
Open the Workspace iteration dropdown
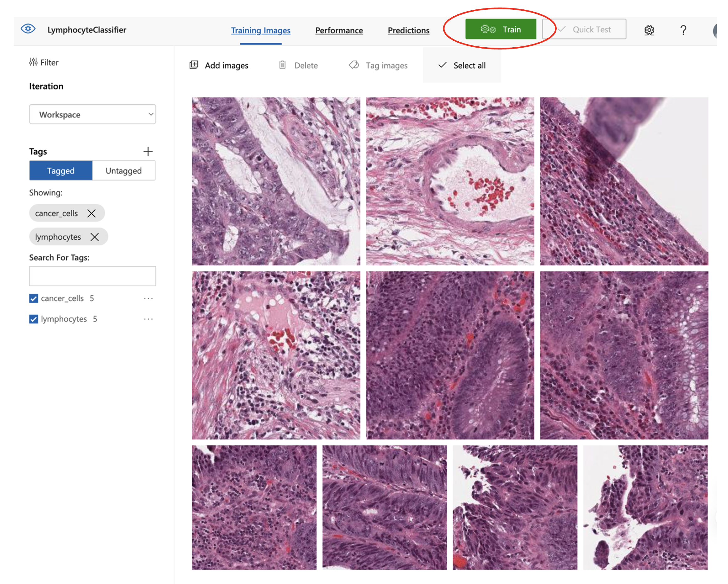tap(92, 114)
